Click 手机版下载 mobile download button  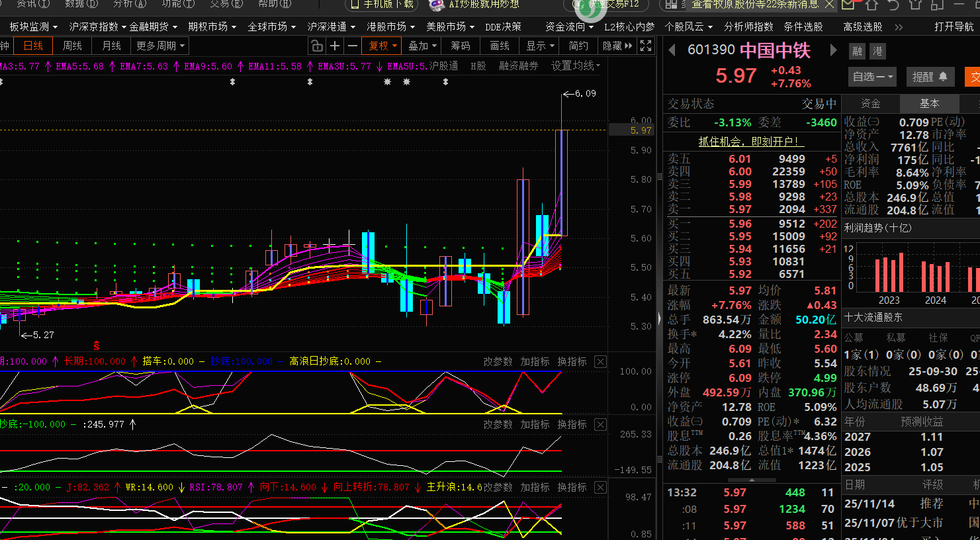click(381, 5)
